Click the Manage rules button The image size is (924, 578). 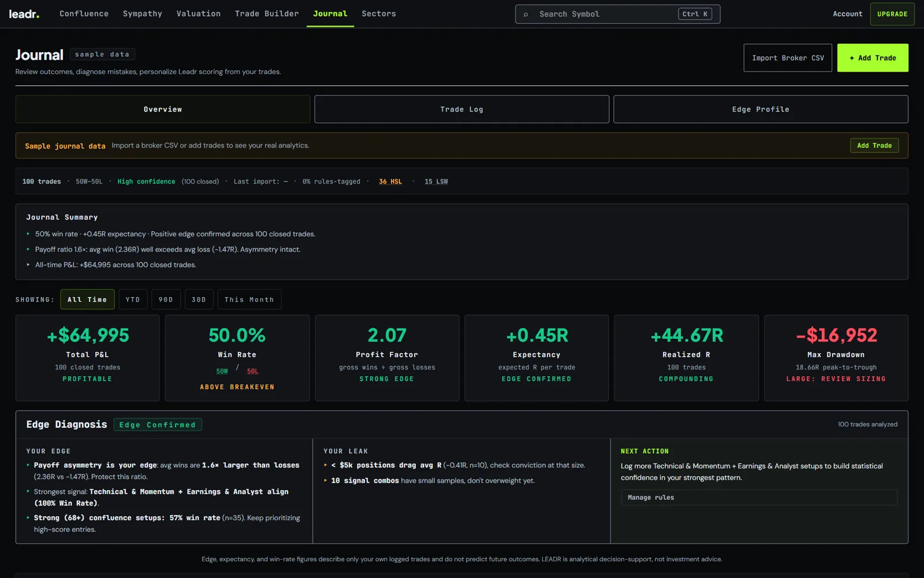click(x=759, y=497)
